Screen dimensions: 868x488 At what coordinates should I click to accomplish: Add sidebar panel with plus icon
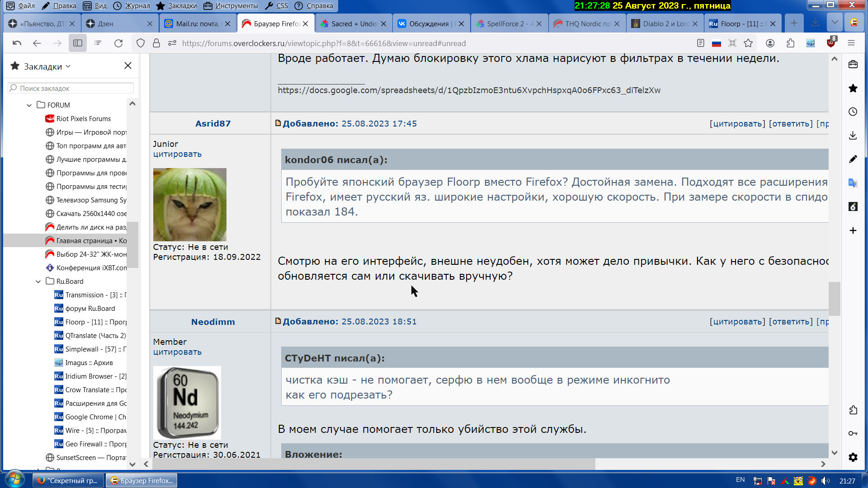click(x=853, y=230)
